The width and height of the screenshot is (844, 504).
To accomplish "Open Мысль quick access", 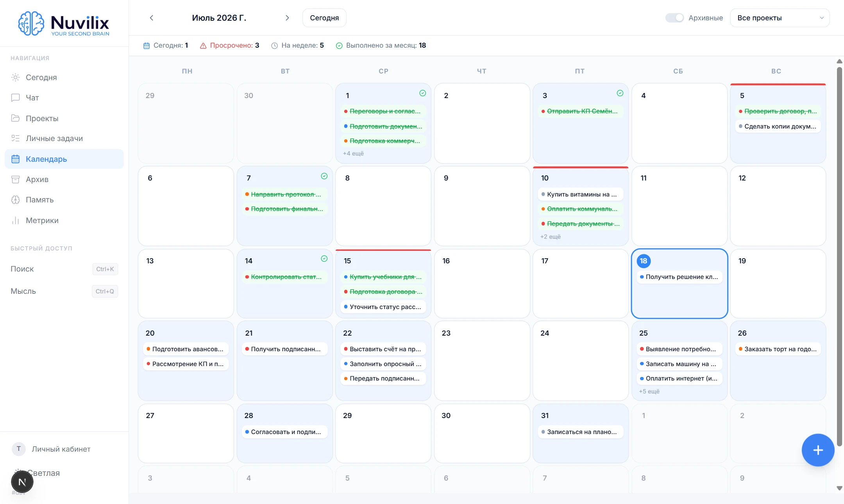I will coord(64,291).
